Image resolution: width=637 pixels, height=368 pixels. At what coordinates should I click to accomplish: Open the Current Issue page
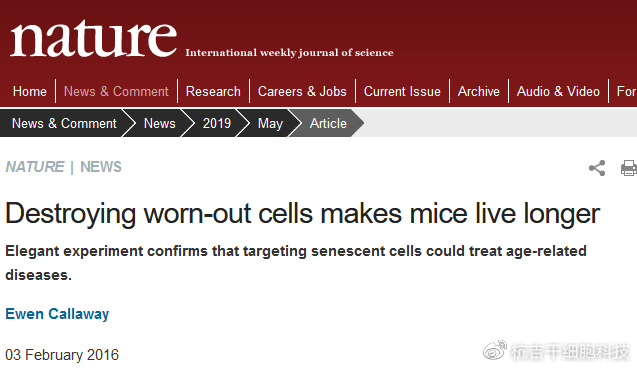pyautogui.click(x=402, y=91)
